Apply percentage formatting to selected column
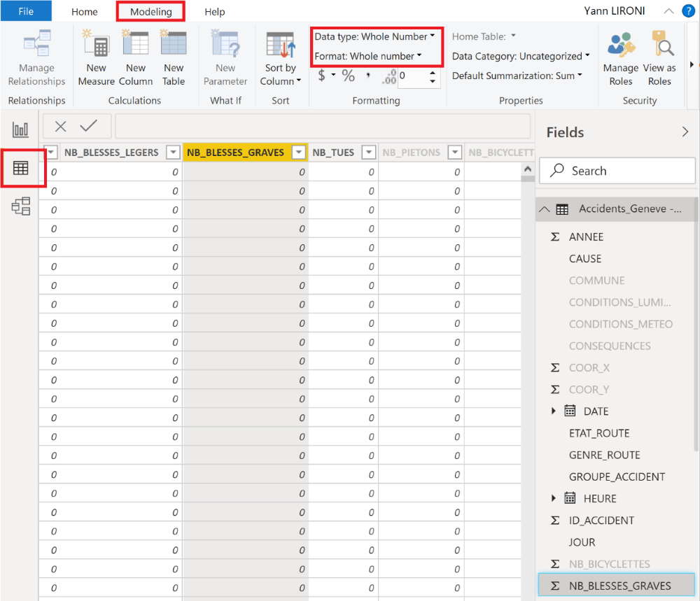 [347, 76]
